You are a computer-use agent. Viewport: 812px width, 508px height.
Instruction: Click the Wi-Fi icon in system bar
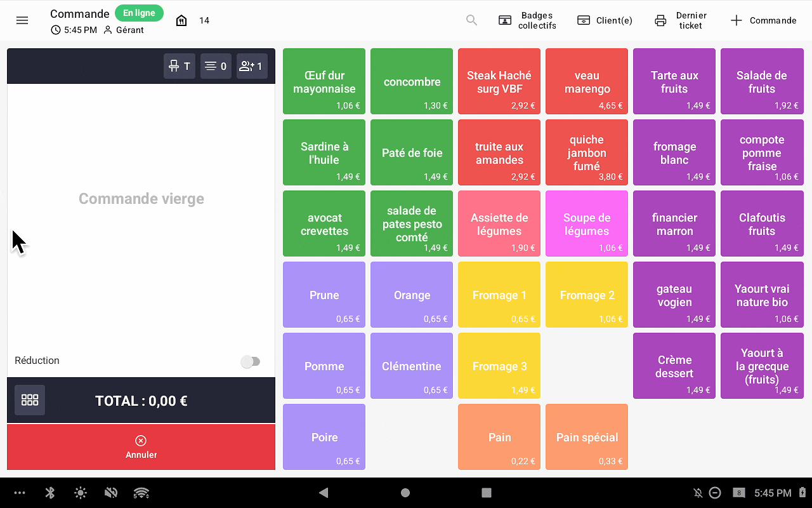[141, 493]
